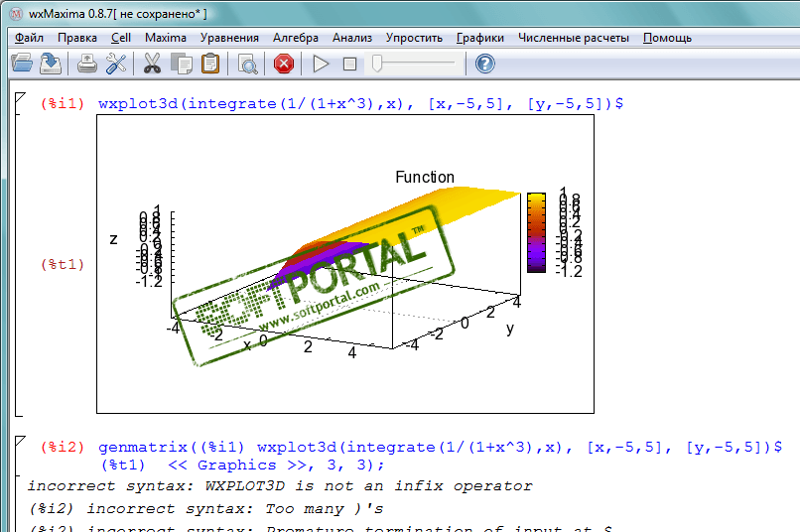Open help with the blue question mark icon
The height and width of the screenshot is (532, 800).
[x=484, y=64]
